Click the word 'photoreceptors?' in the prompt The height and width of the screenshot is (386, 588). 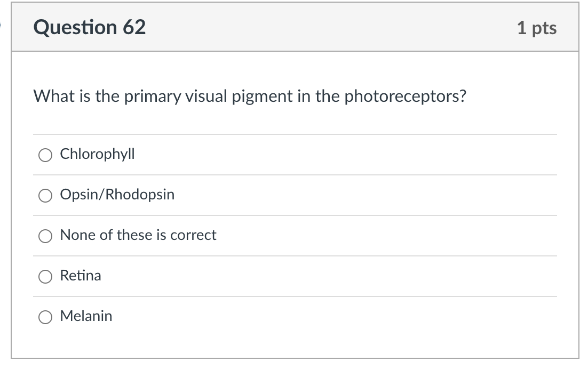pos(406,96)
